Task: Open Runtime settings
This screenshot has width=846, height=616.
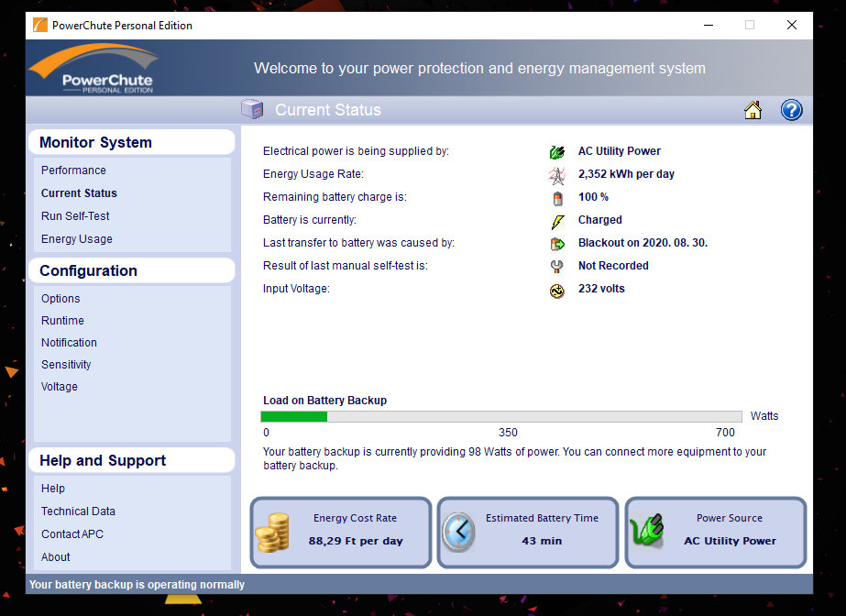Action: [x=62, y=321]
